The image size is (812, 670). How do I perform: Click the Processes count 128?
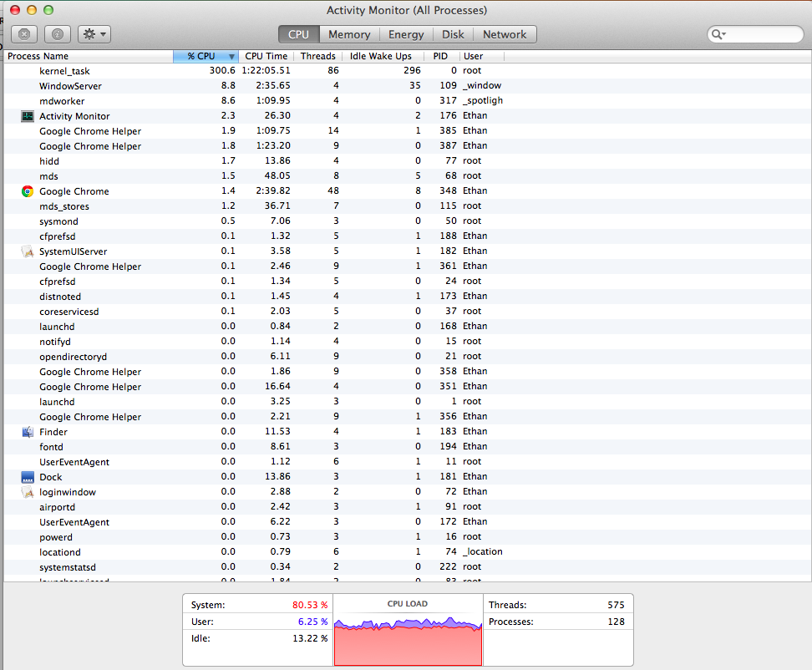point(616,622)
